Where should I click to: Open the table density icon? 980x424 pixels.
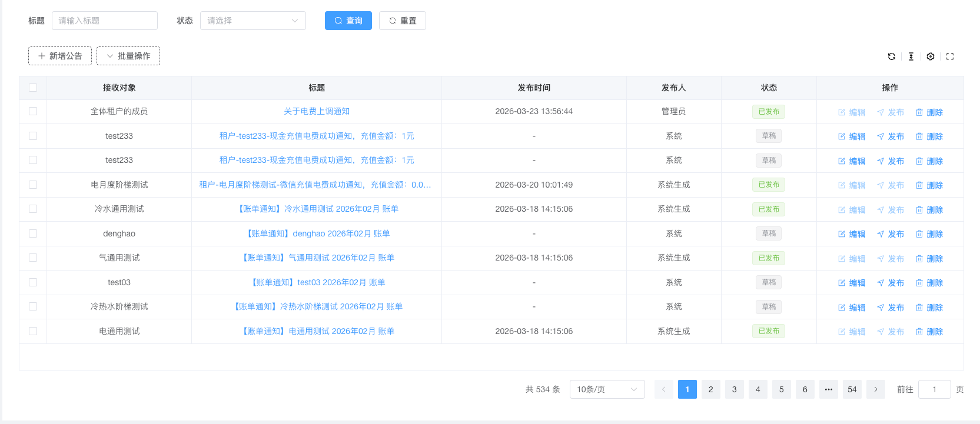coord(911,56)
